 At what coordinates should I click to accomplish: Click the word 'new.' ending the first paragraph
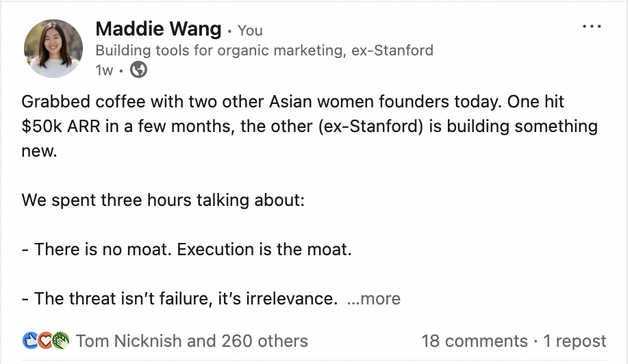tap(39, 151)
